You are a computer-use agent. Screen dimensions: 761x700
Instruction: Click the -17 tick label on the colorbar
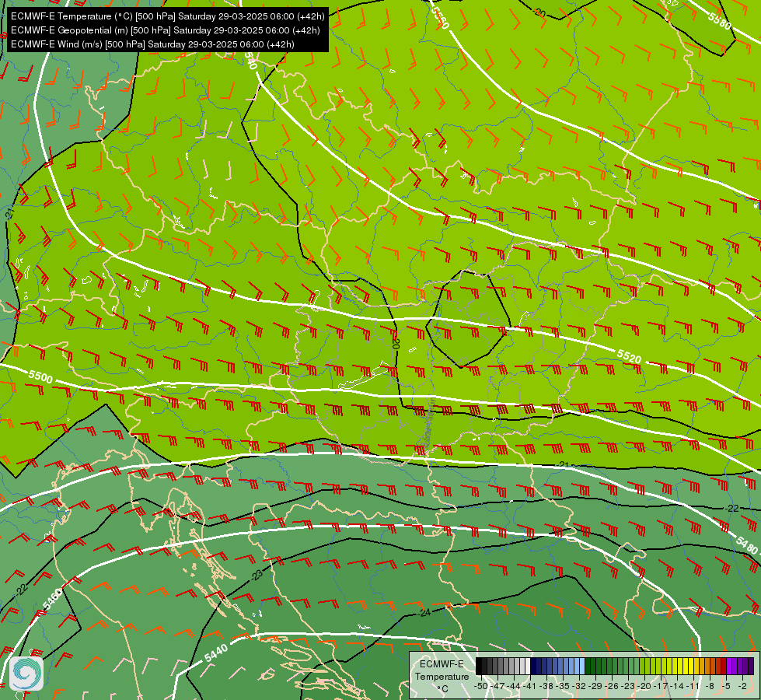click(662, 686)
